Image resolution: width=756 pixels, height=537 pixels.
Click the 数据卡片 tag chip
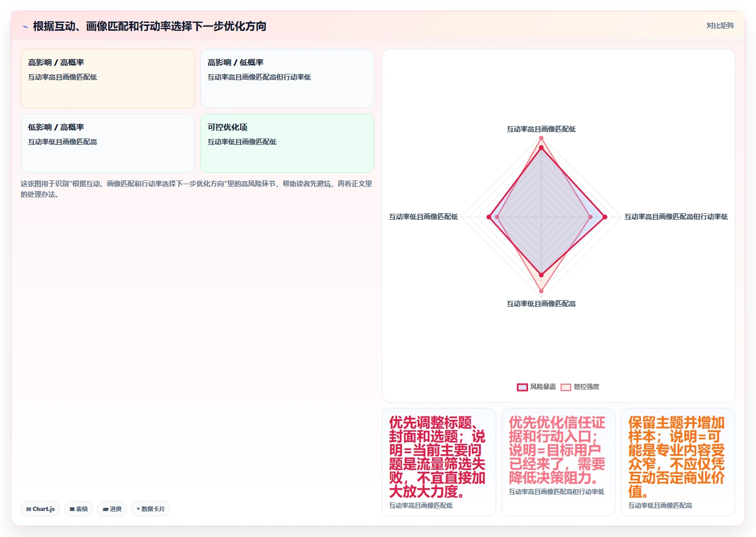151,509
